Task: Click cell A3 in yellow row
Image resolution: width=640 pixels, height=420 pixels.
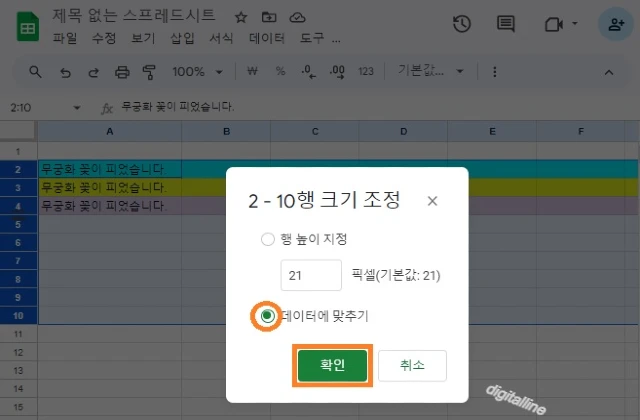Action: click(109, 188)
